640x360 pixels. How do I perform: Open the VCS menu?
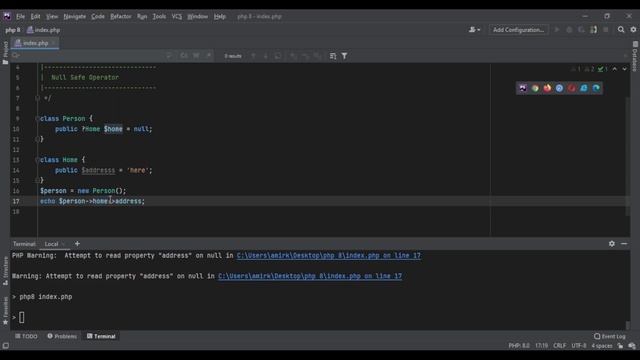[177, 16]
